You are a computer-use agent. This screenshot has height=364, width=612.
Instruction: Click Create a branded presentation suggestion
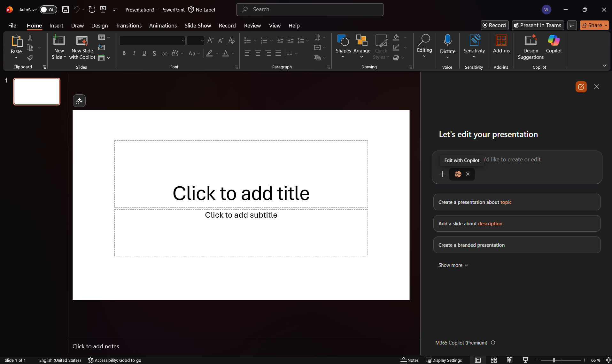pyautogui.click(x=517, y=245)
